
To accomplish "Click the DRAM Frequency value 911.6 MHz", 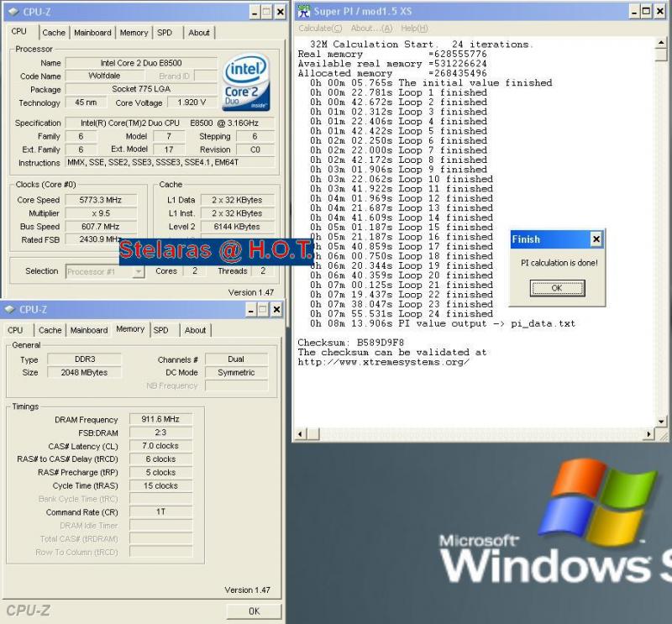I will pyautogui.click(x=160, y=419).
